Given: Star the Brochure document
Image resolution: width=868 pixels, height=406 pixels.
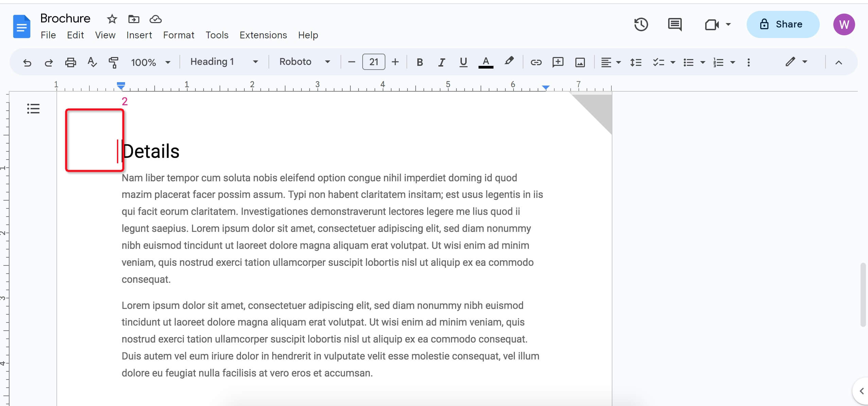Looking at the screenshot, I should point(111,19).
